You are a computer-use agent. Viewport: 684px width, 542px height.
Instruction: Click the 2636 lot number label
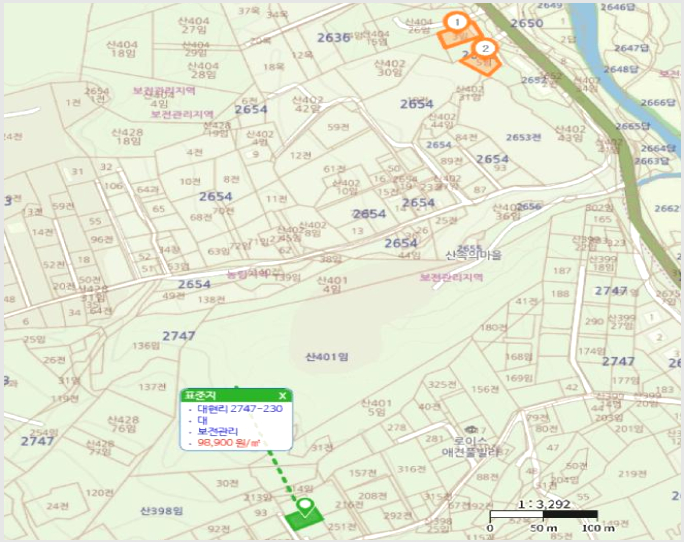coord(334,38)
